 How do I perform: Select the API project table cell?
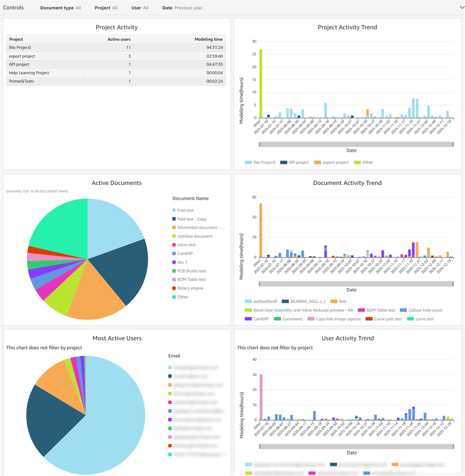click(x=19, y=64)
